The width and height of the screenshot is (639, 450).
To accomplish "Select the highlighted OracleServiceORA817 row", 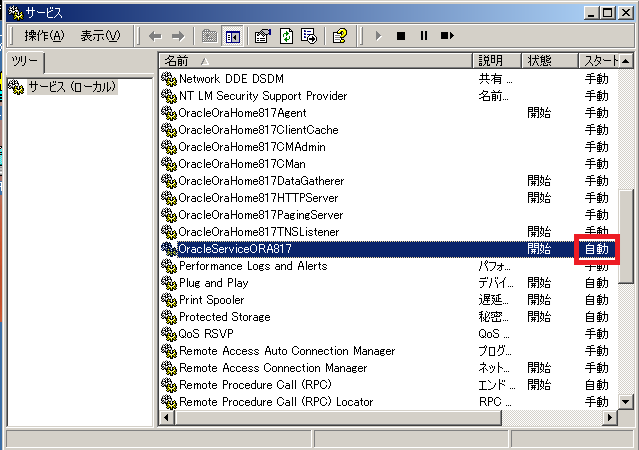I will tap(388, 249).
